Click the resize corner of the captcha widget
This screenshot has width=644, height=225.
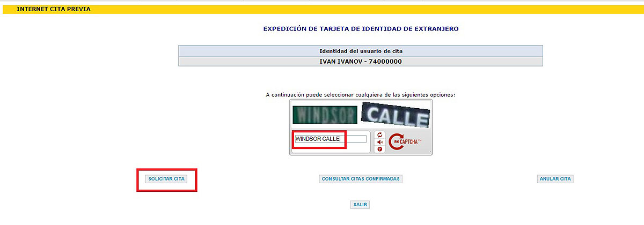[430, 153]
